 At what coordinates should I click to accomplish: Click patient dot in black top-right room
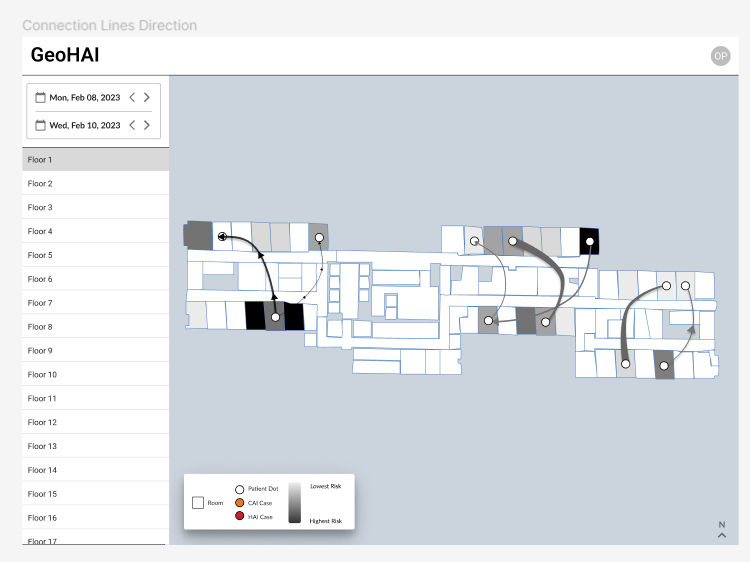(x=590, y=242)
